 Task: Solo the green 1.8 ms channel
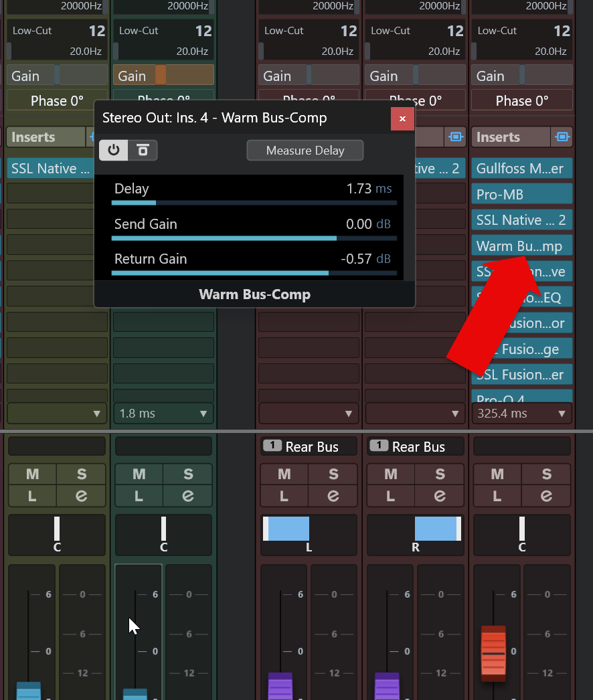point(188,474)
